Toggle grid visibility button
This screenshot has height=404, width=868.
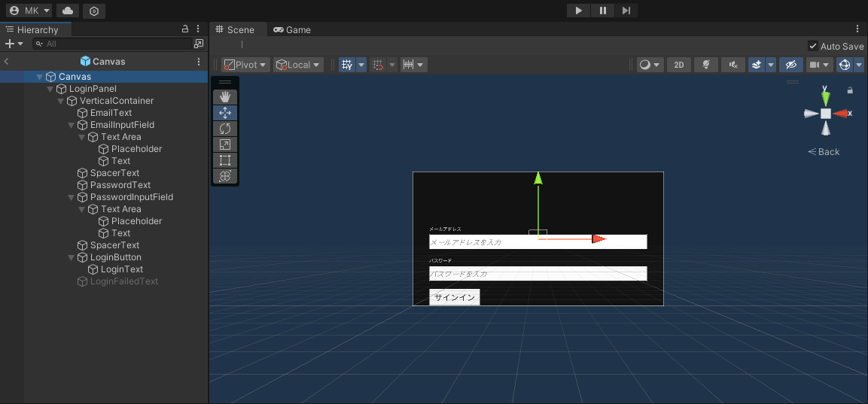(x=347, y=65)
